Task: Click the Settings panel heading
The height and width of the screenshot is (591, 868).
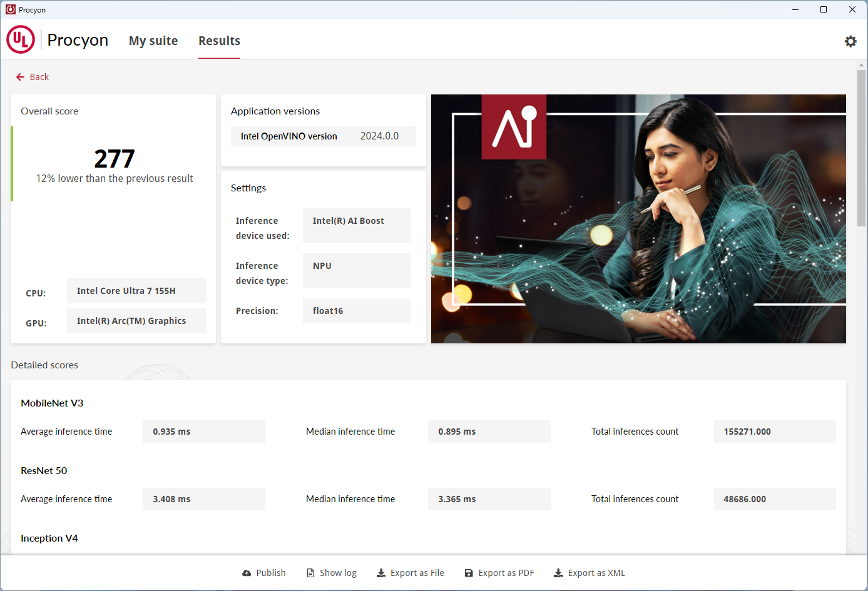Action: pyautogui.click(x=248, y=188)
